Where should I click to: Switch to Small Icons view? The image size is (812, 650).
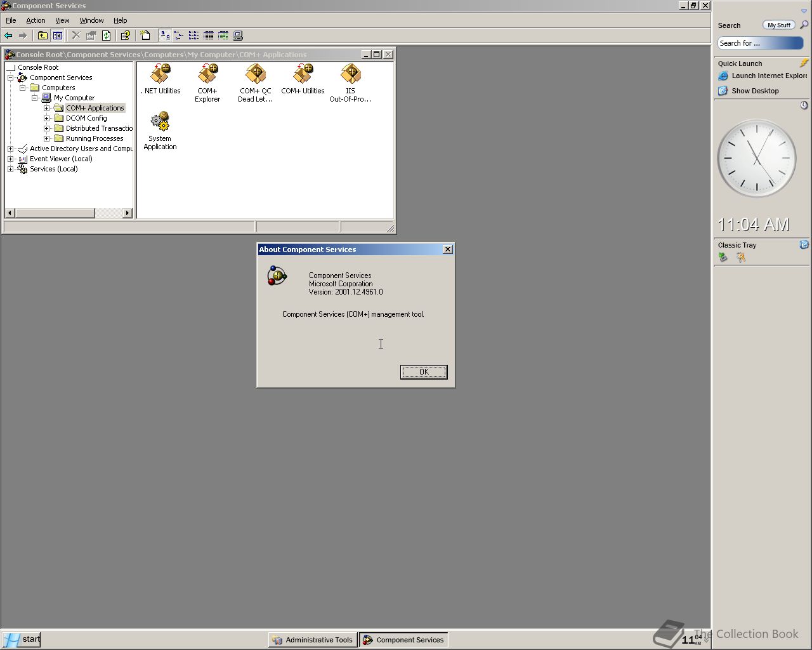(x=179, y=36)
